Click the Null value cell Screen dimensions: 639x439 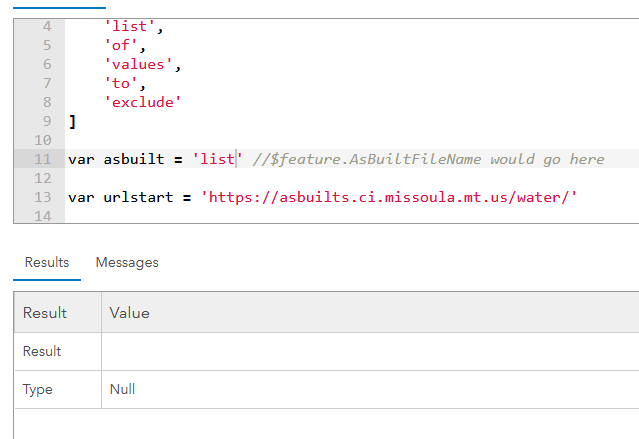point(123,389)
